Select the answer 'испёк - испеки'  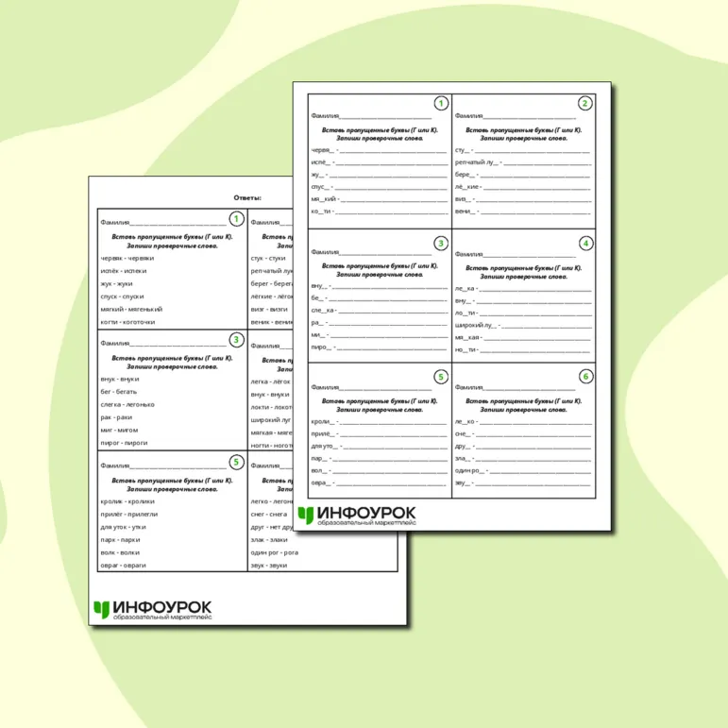point(124,271)
